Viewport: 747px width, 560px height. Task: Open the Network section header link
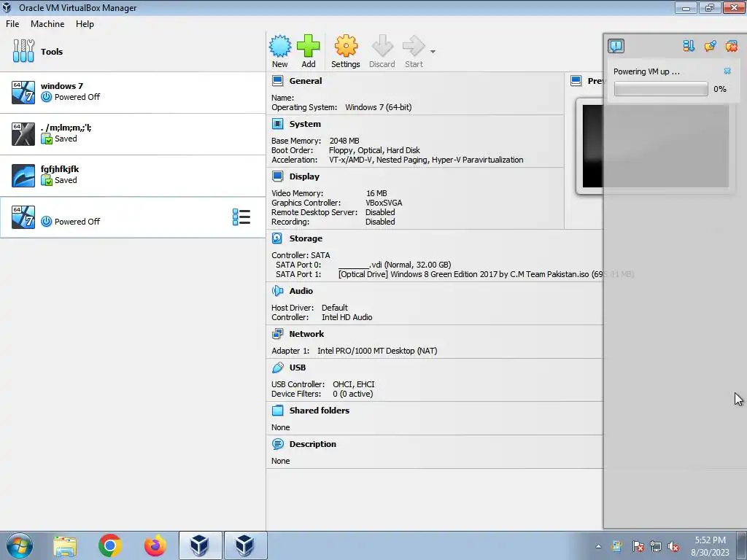tap(306, 334)
